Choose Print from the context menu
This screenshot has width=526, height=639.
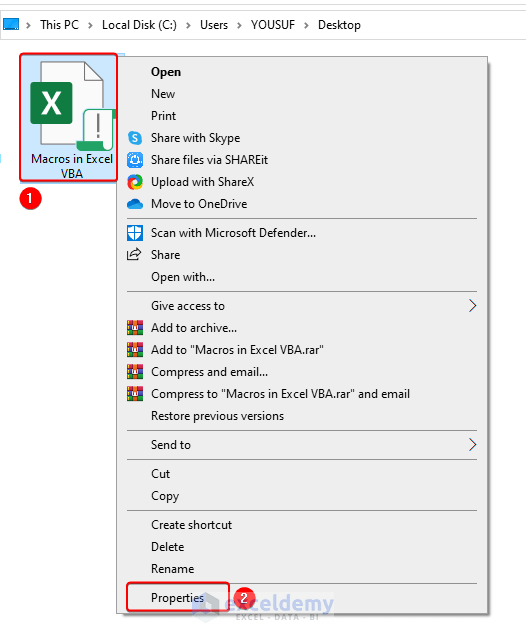point(163,116)
